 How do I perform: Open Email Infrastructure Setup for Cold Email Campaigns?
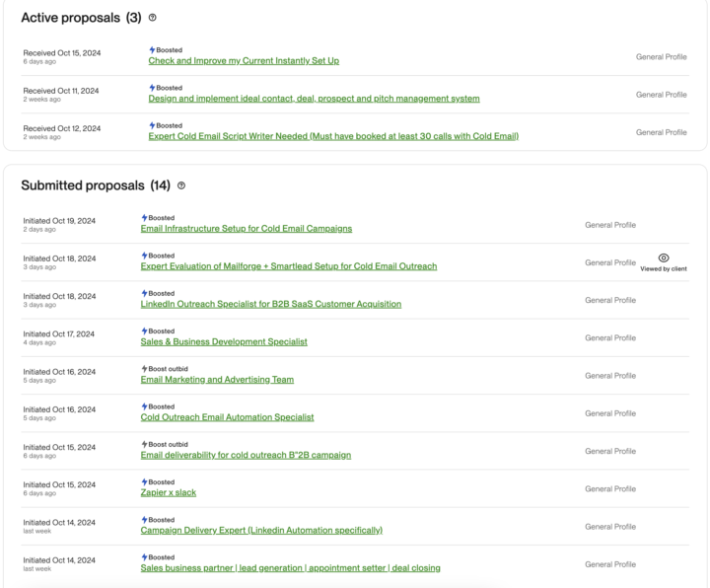click(x=246, y=229)
